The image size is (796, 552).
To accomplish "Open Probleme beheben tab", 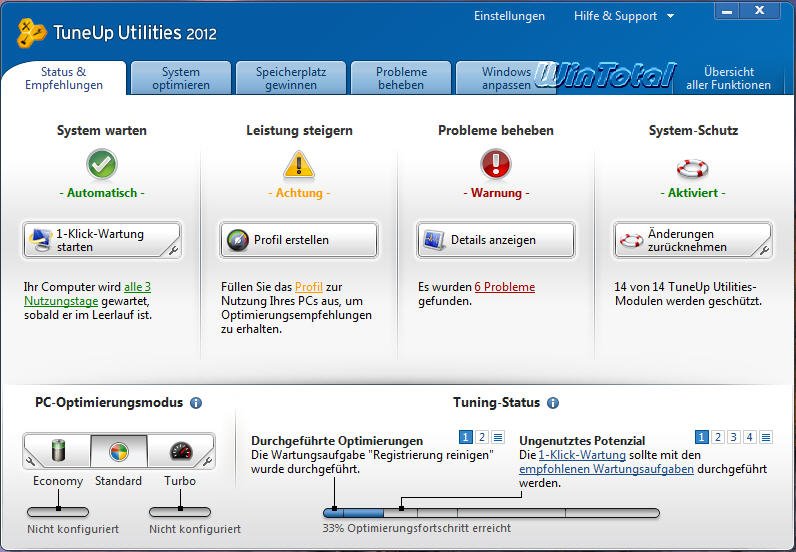I will point(401,78).
